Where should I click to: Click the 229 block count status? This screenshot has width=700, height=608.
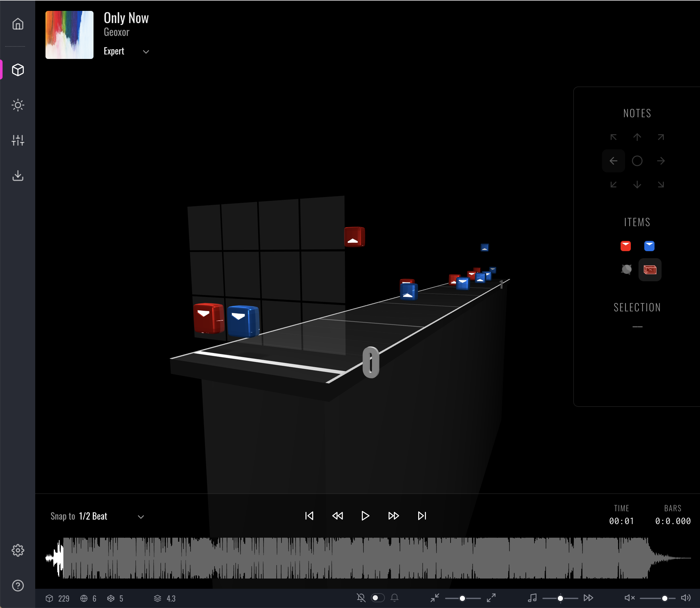pos(57,598)
